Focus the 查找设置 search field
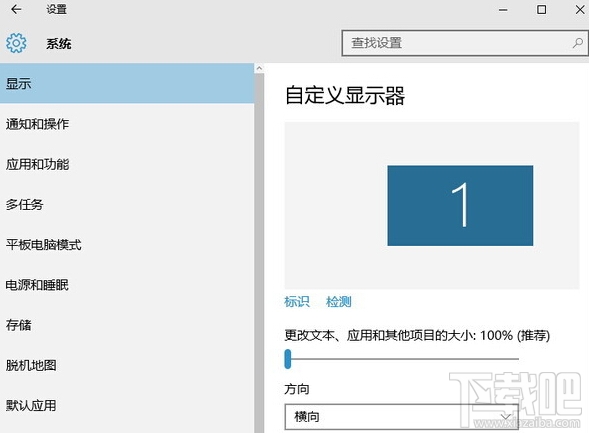 [465, 43]
